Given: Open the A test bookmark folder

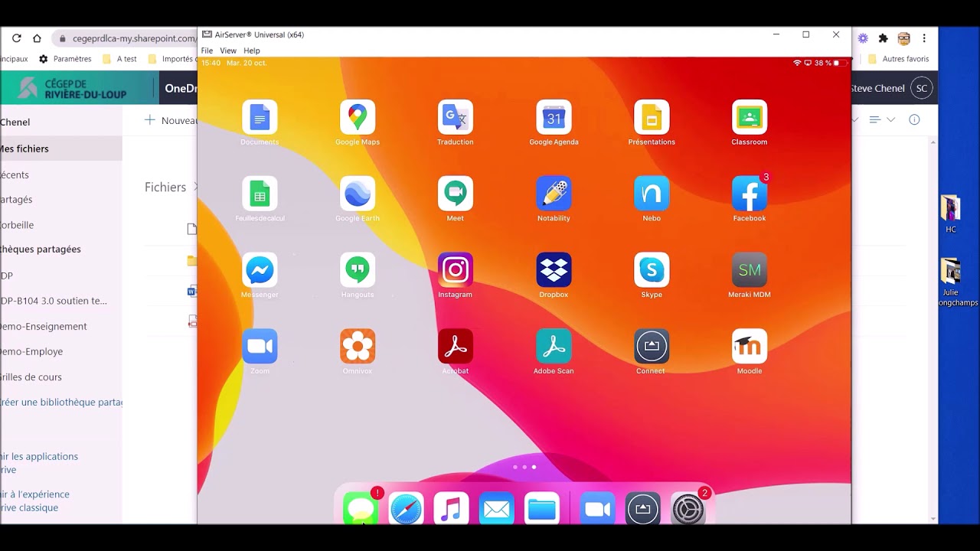Looking at the screenshot, I should click(120, 59).
